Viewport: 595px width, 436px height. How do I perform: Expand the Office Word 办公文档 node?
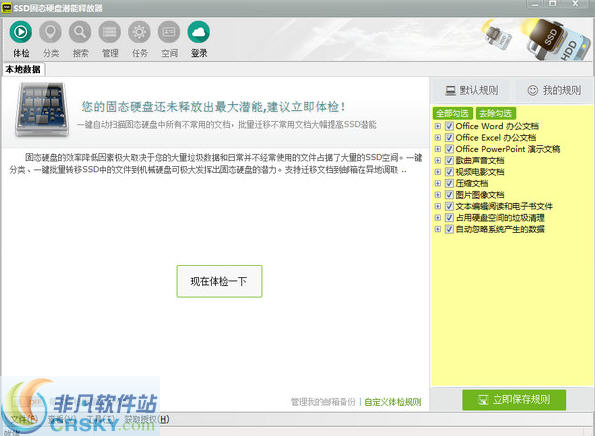point(438,126)
